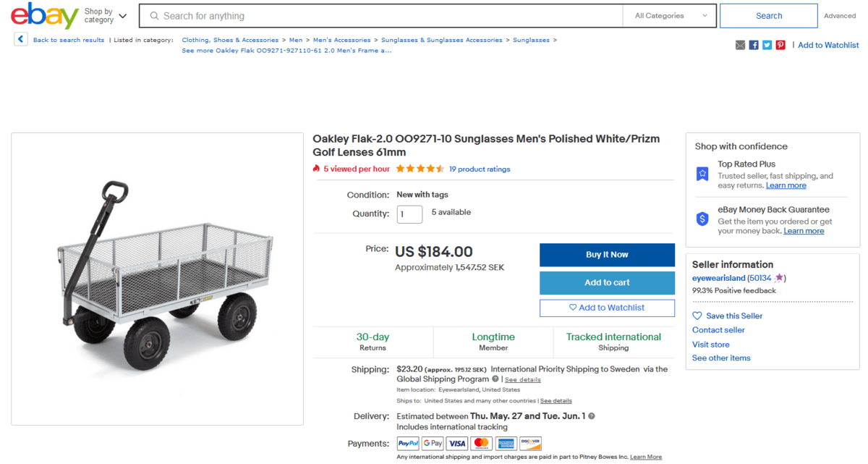Click the shipping info question mark icon

[495, 379]
